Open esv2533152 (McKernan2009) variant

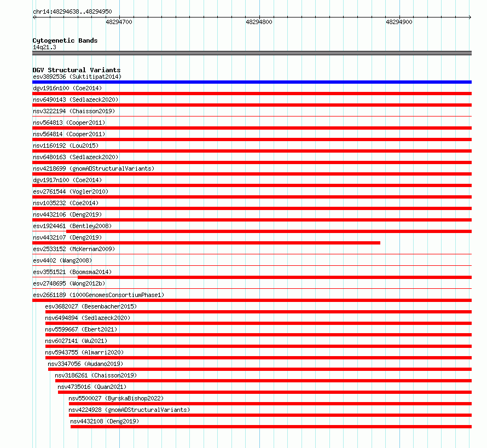coord(74,249)
